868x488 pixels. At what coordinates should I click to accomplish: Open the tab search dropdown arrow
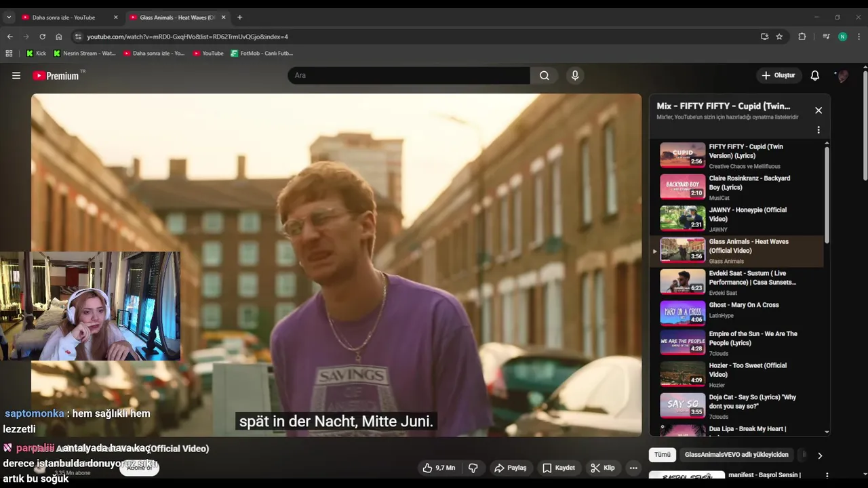(9, 17)
